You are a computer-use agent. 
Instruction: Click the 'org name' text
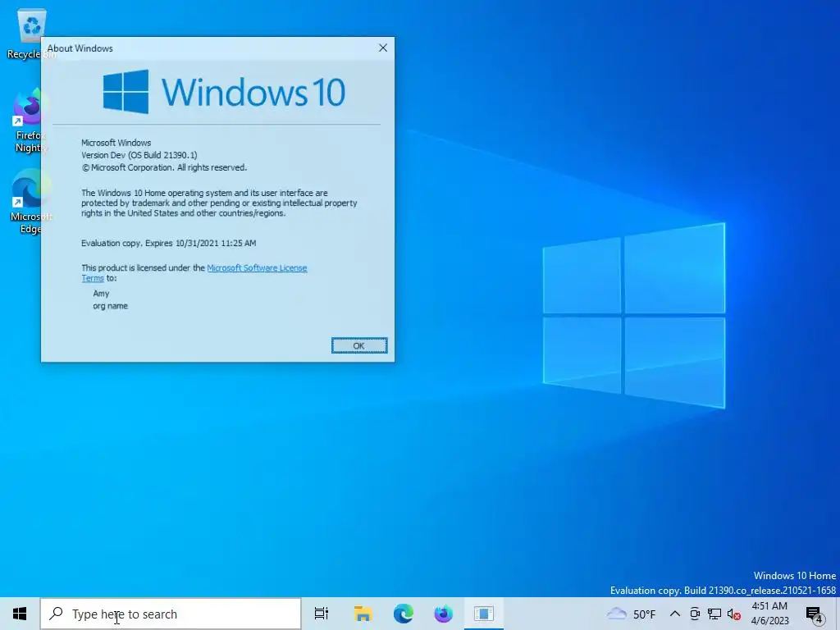click(x=111, y=306)
